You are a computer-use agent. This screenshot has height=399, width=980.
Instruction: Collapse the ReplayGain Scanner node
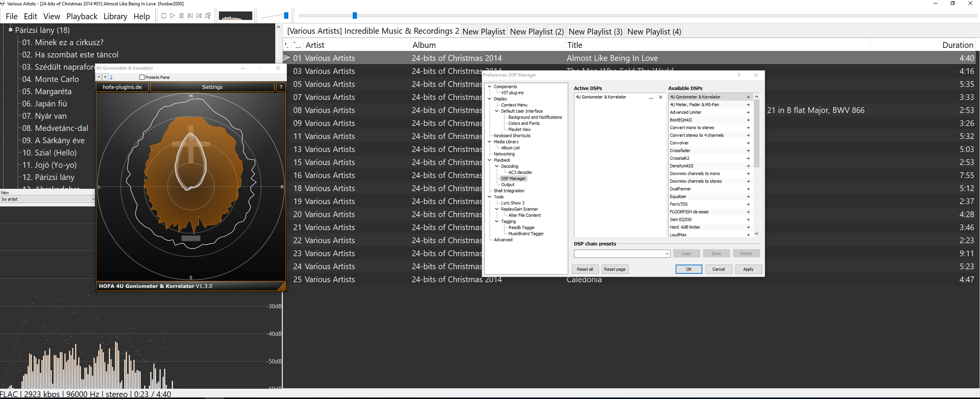tap(497, 209)
